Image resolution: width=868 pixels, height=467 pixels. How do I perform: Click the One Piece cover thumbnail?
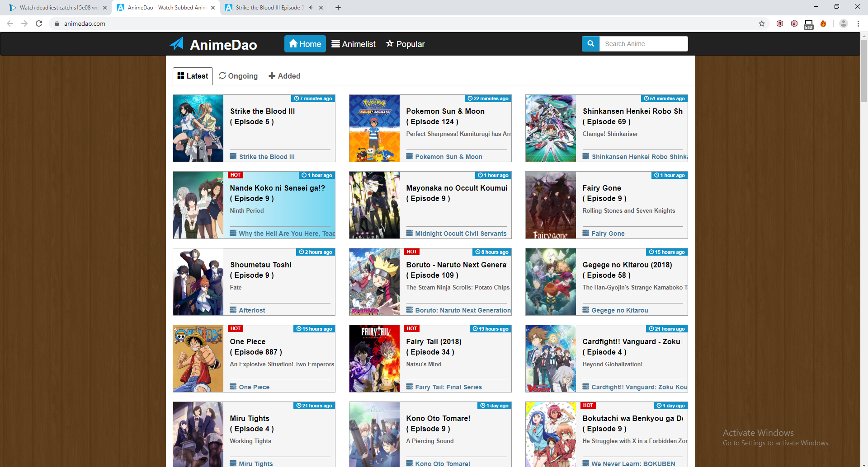point(198,359)
